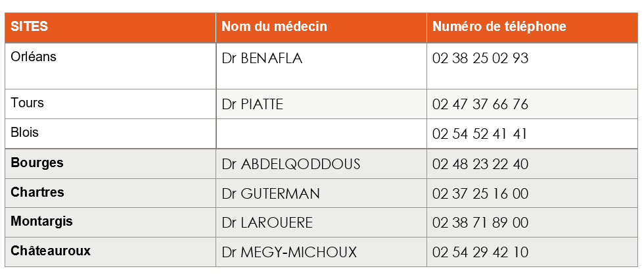
Task: Click phone number 02 54 52 41 41
Action: click(480, 134)
